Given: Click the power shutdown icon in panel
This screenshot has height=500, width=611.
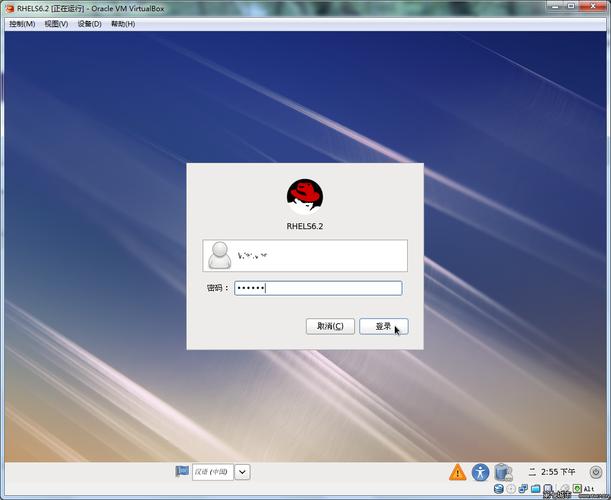Looking at the screenshot, I should [x=594, y=472].
